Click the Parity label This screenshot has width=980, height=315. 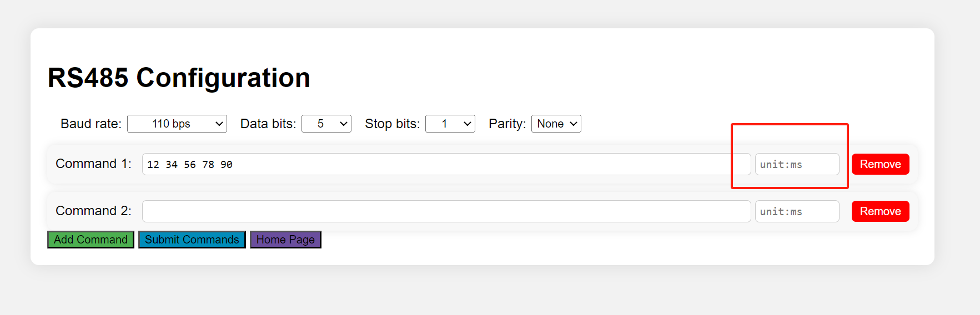click(507, 124)
